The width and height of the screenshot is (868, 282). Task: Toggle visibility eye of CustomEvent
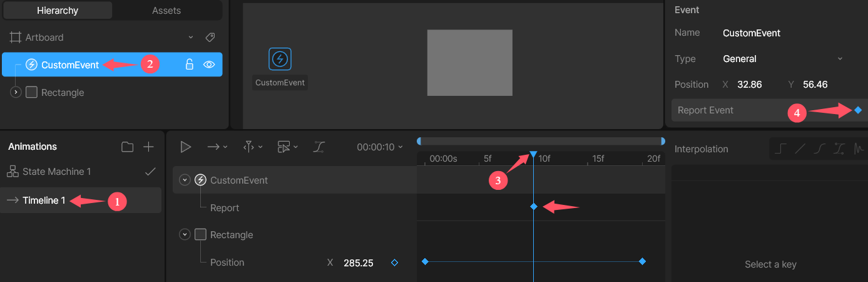point(209,65)
